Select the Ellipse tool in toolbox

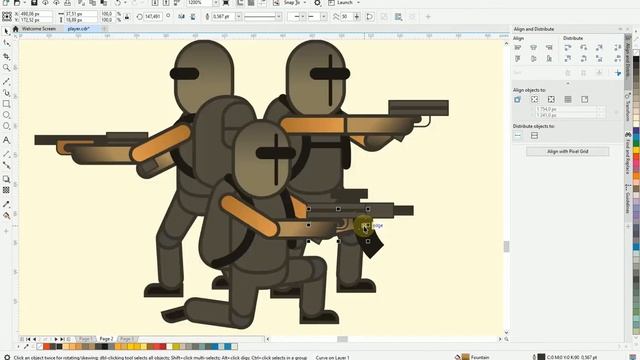(6, 115)
